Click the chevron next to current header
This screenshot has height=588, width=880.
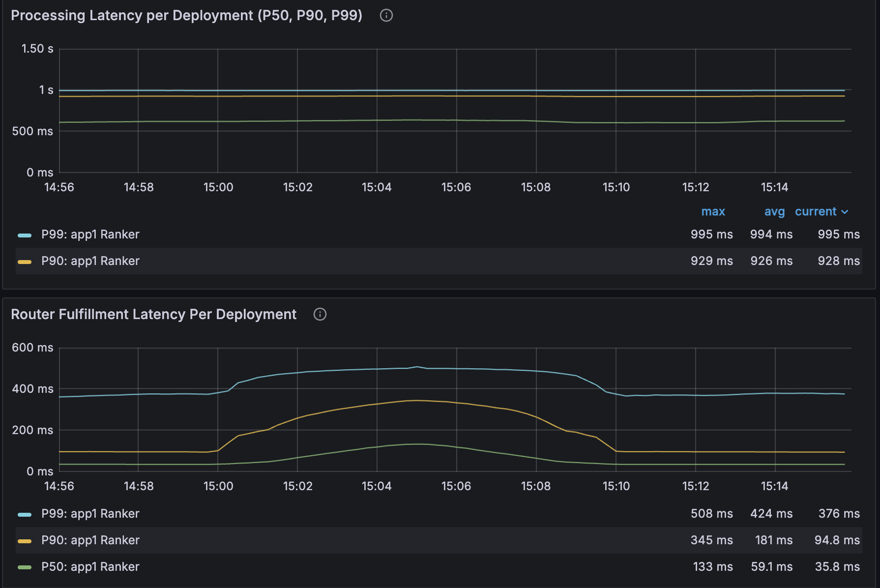pos(846,211)
